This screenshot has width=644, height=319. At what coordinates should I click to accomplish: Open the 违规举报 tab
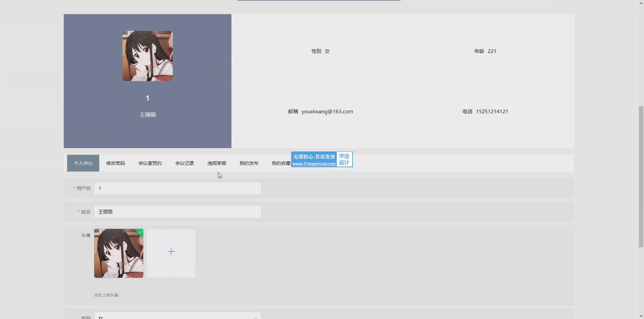coord(217,163)
